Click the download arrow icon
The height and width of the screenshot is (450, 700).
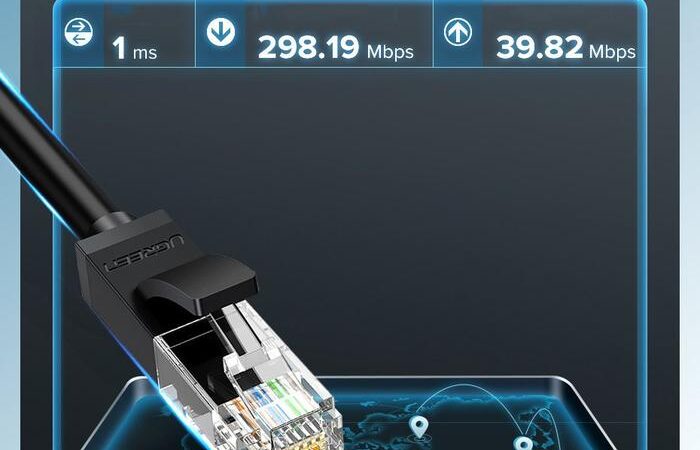point(221,32)
